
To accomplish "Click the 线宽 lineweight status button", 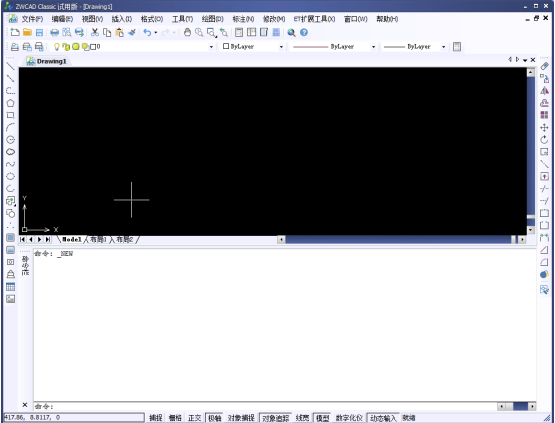I will tap(302, 418).
